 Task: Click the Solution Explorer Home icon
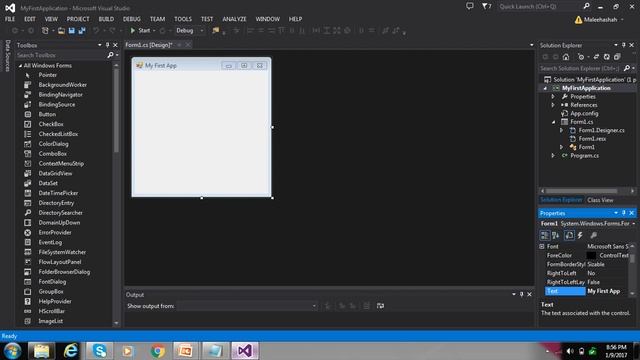click(566, 57)
